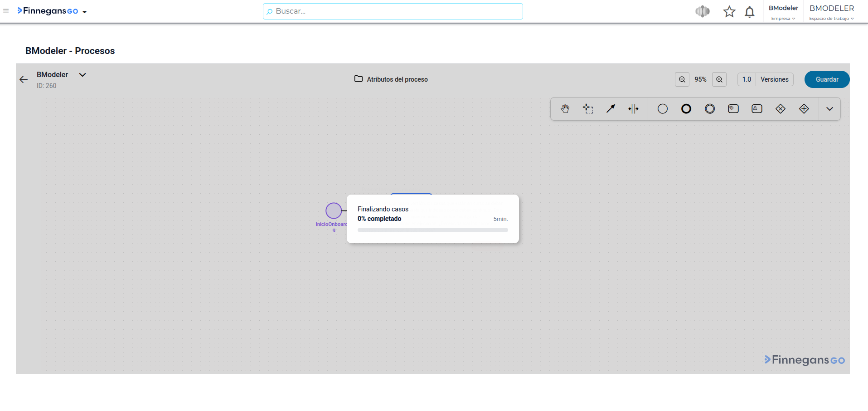Image resolution: width=868 pixels, height=411 pixels.
Task: Open notifications bell
Action: click(750, 12)
